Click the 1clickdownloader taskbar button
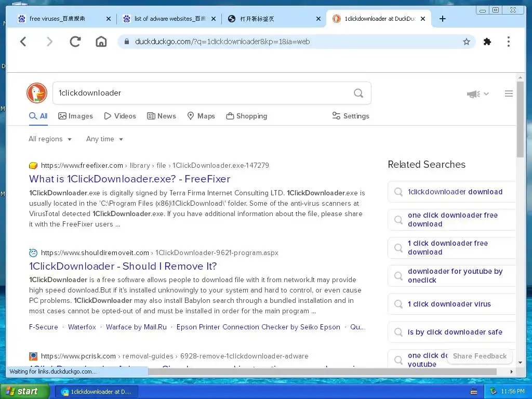 [x=96, y=392]
